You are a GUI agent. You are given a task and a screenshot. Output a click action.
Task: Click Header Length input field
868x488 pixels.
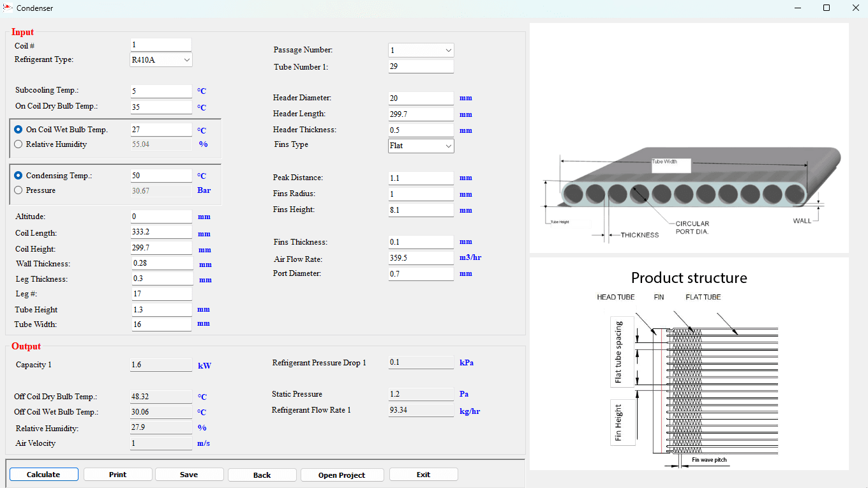click(421, 114)
